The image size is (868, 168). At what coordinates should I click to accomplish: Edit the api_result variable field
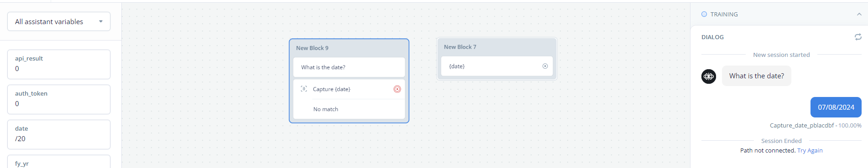pyautogui.click(x=59, y=64)
